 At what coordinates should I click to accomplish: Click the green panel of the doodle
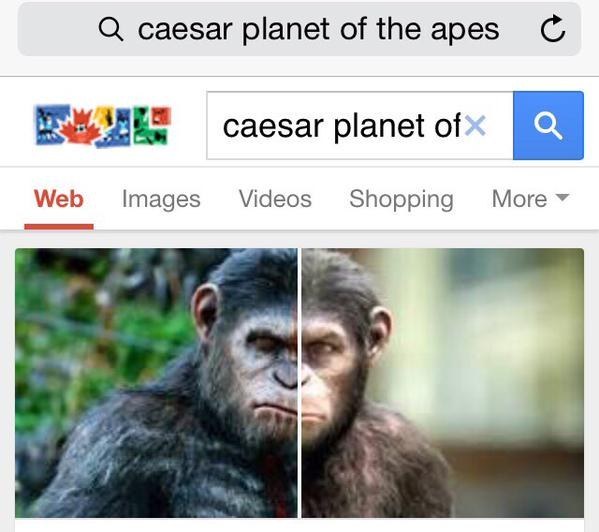[x=149, y=126]
